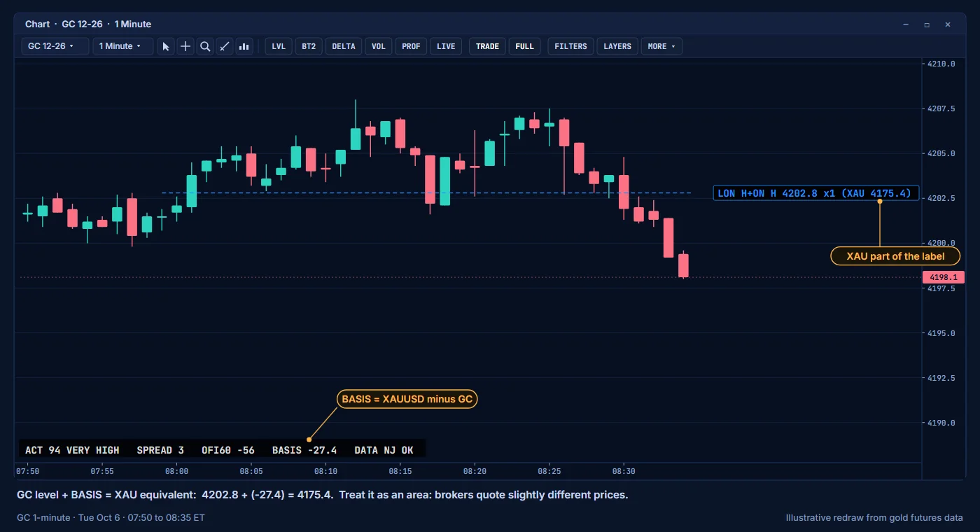Open the bar chart style icon
This screenshot has height=532, width=980.
pos(244,46)
